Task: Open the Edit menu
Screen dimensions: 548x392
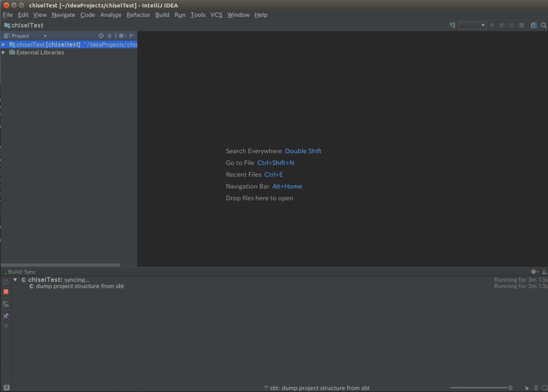Action: [x=23, y=14]
